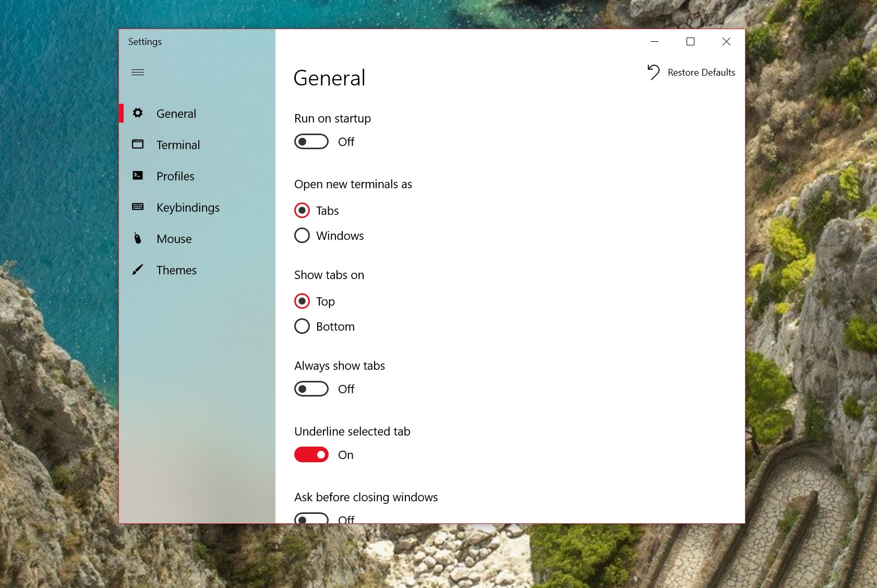Open the General settings section
This screenshot has width=877, height=588.
tap(176, 113)
